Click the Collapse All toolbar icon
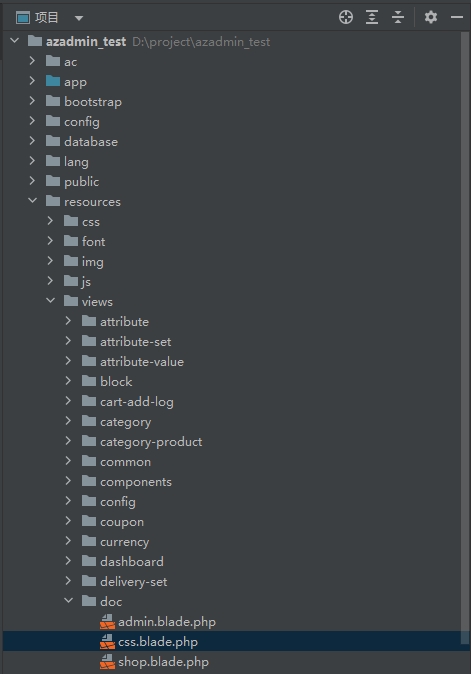471x674 pixels. [x=398, y=17]
